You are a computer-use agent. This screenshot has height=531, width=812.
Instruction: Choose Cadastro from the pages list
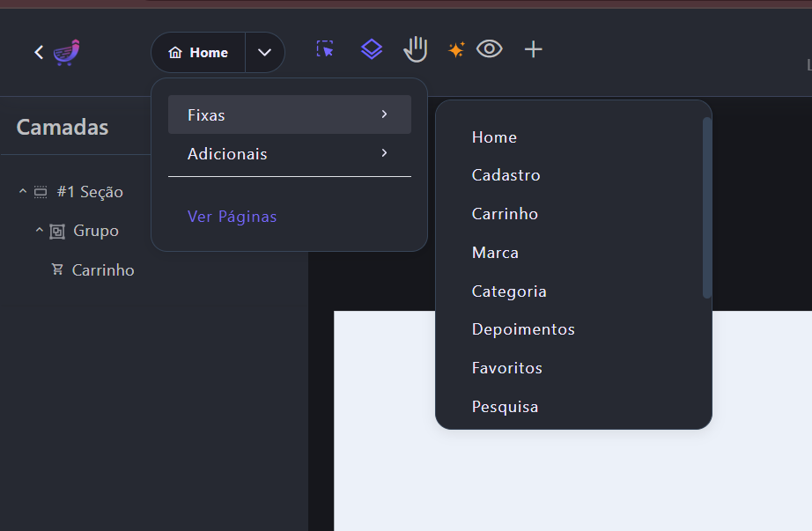click(506, 175)
